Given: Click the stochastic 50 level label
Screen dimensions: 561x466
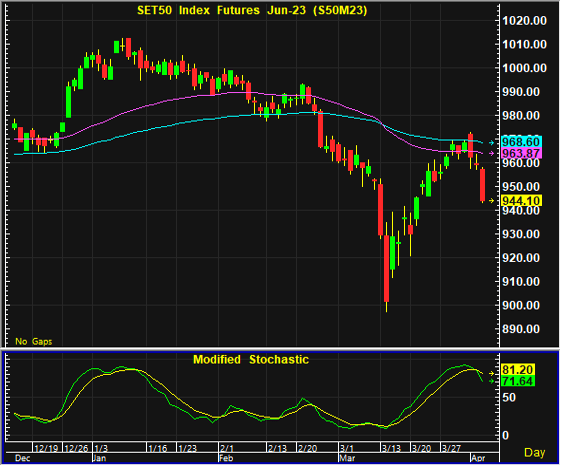Looking at the screenshot, I should [509, 398].
